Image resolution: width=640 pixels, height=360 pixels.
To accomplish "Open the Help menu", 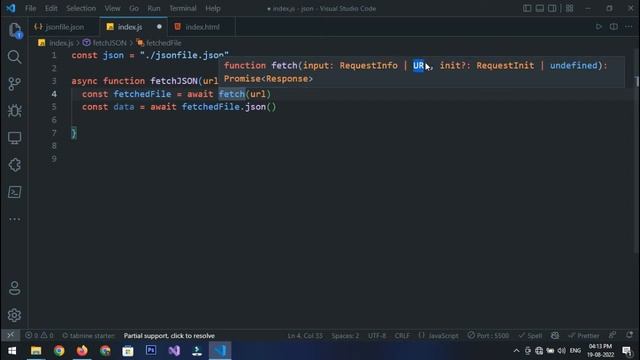I will (x=213, y=8).
